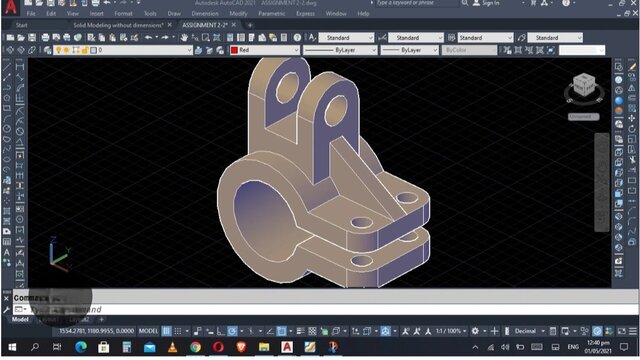The image size is (640, 360).
Task: Open the dimension style Standard dropdown
Action: point(416,38)
